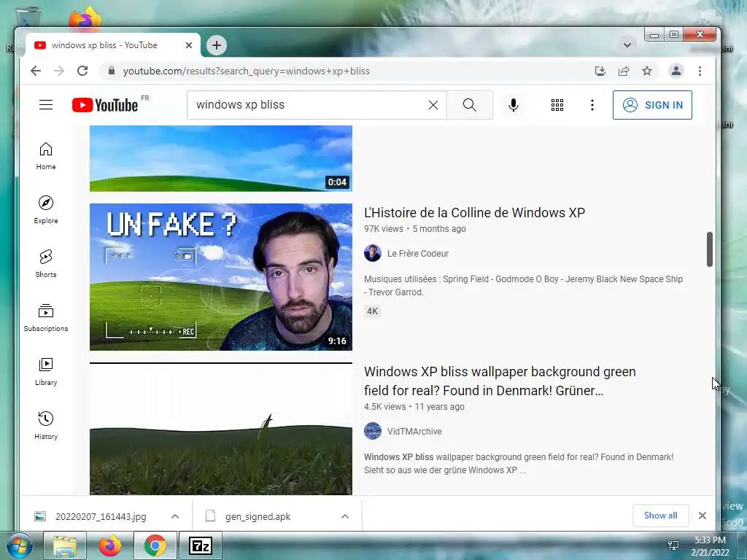The height and width of the screenshot is (560, 747).
Task: Go to Home in the sidebar
Action: pyautogui.click(x=46, y=156)
